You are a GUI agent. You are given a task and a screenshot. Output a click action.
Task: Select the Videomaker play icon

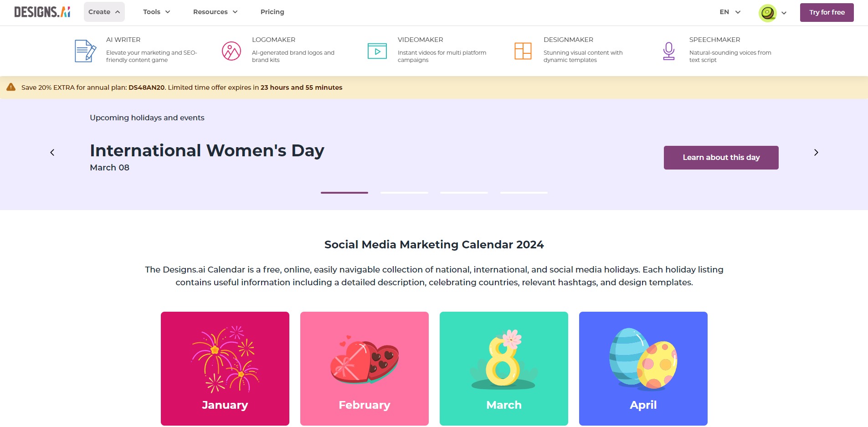click(x=377, y=51)
